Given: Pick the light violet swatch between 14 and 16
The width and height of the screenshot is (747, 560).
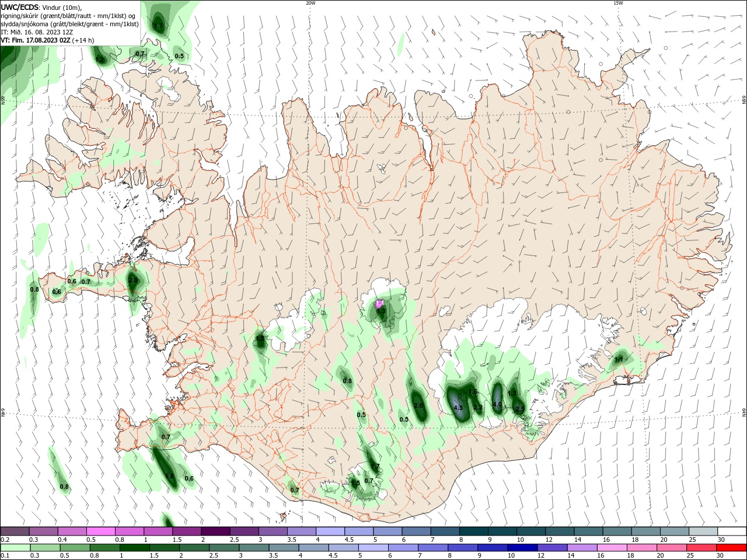Looking at the screenshot, I should click(582, 547).
